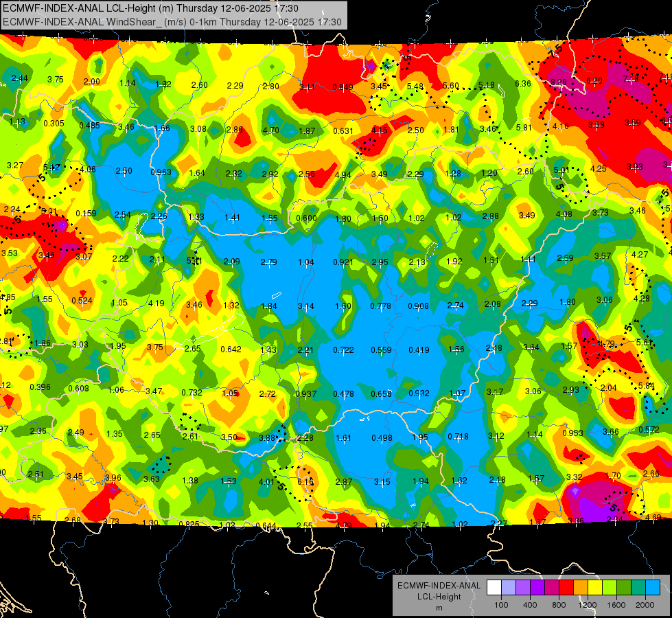
Task: Click the wind shear value 0.396
Action: pyautogui.click(x=40, y=387)
